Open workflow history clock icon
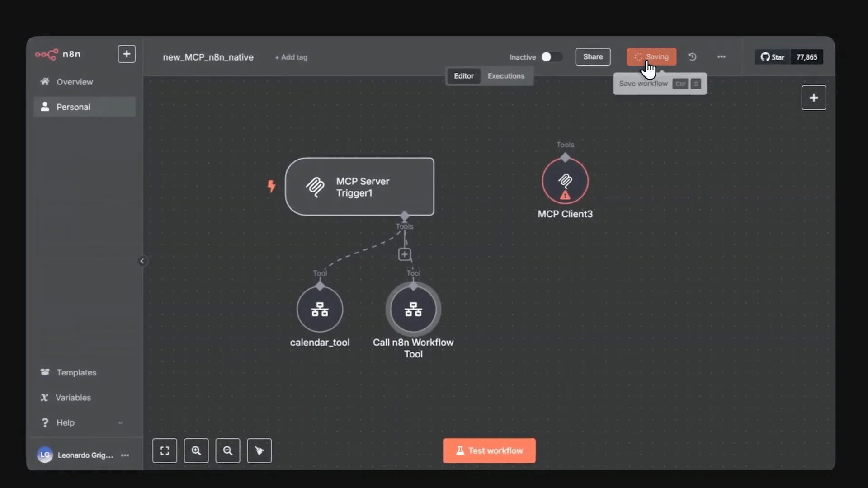The width and height of the screenshot is (868, 488). point(692,57)
